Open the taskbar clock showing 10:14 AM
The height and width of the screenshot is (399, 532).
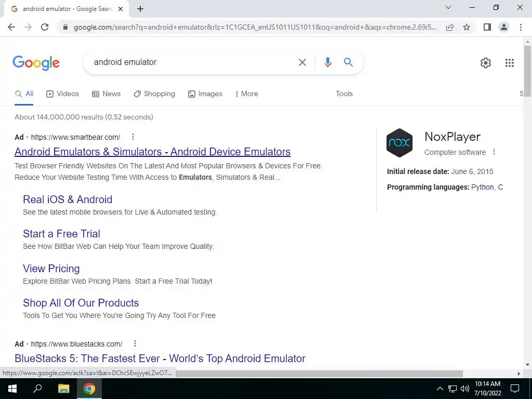click(487, 389)
